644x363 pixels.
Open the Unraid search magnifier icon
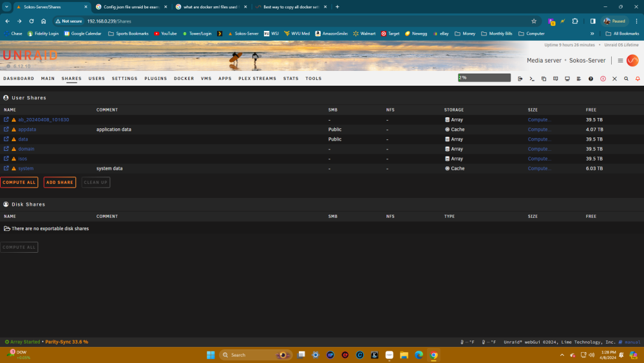pyautogui.click(x=626, y=79)
